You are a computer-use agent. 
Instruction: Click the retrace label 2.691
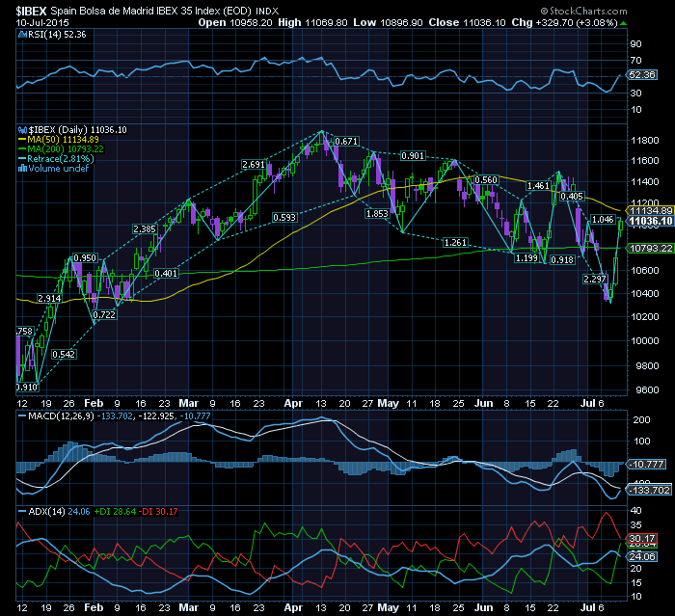click(x=254, y=165)
